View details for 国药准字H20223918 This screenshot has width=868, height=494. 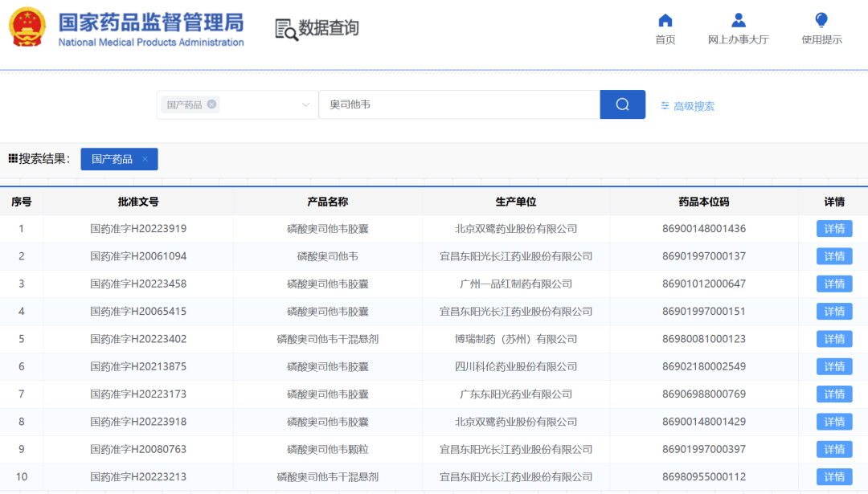(834, 422)
